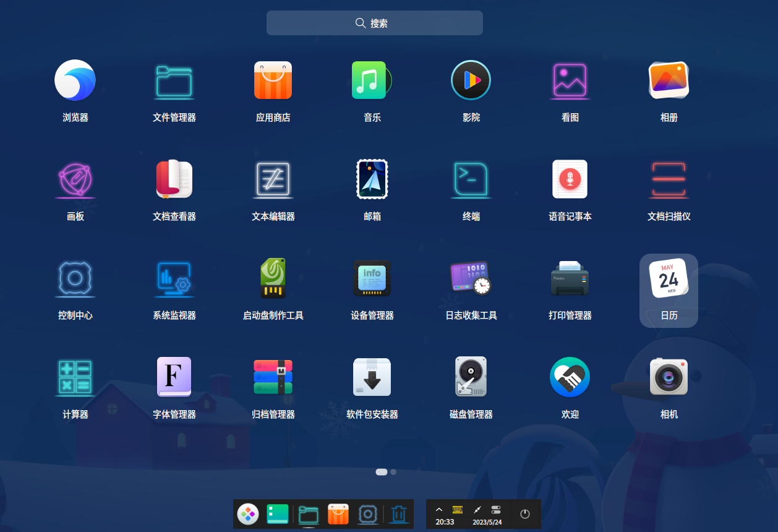This screenshot has height=532, width=778.
Task: Launch 打印管理器 print manager
Action: tap(570, 278)
